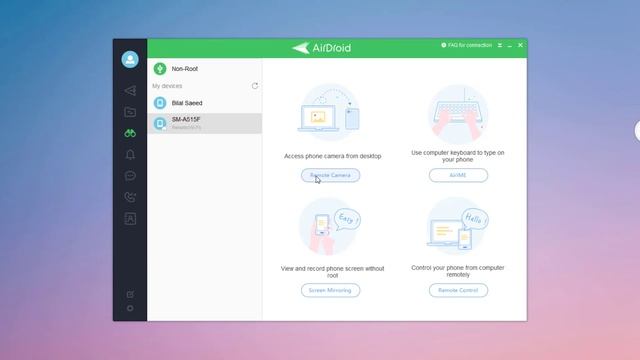This screenshot has width=640, height=360.
Task: Click the AirDroid logo in header
Action: coord(322,48)
